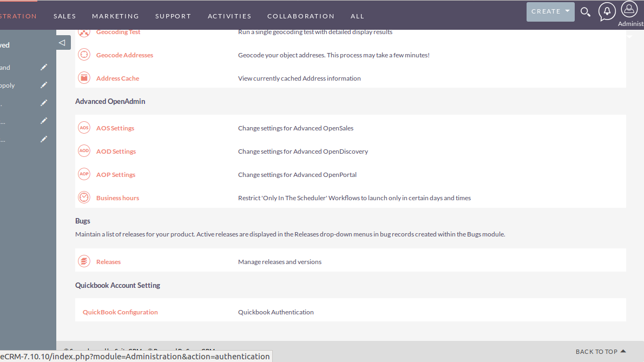Open the Administration menu tab
The height and width of the screenshot is (362, 644).
[x=18, y=16]
